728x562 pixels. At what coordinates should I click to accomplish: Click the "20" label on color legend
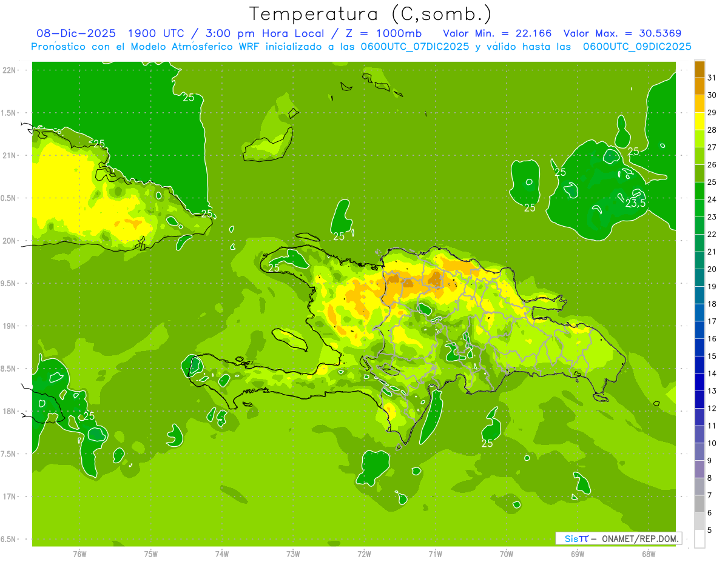712,269
